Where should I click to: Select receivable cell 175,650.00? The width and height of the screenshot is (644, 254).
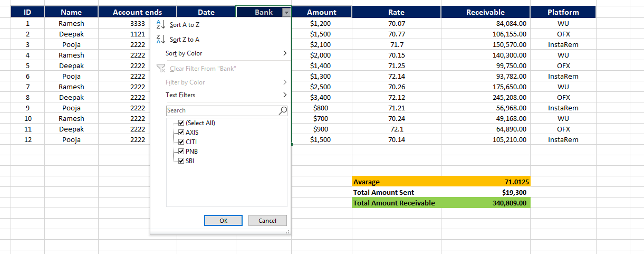[x=486, y=87]
